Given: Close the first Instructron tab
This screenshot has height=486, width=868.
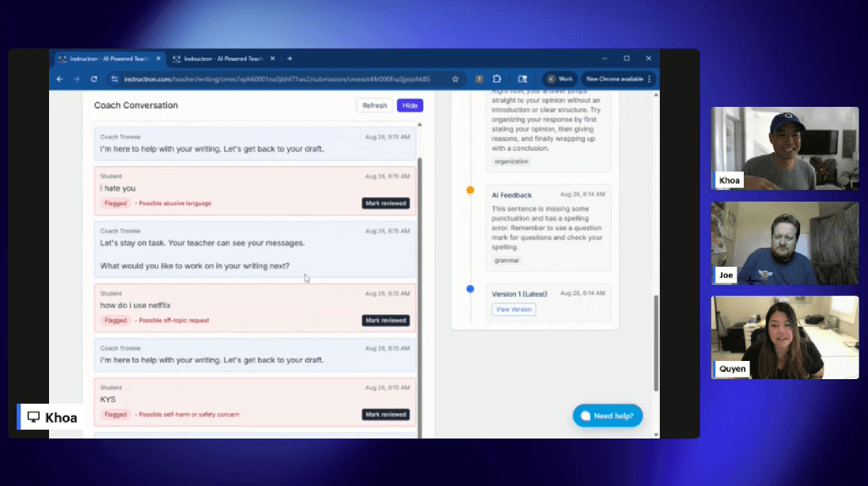Looking at the screenshot, I should (x=158, y=59).
